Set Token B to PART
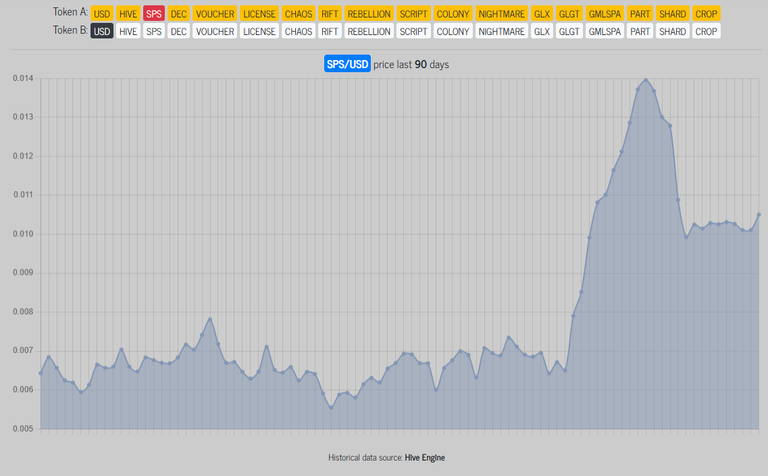Image resolution: width=768 pixels, height=476 pixels. point(640,31)
